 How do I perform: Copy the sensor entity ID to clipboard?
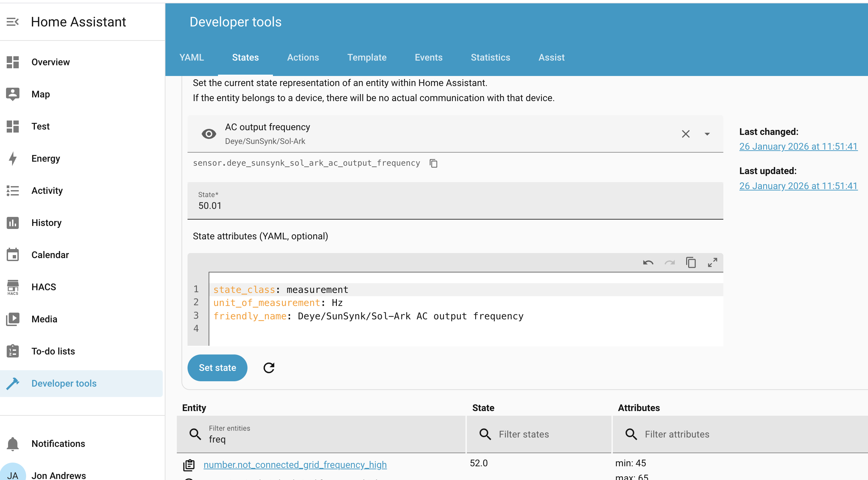click(x=433, y=163)
